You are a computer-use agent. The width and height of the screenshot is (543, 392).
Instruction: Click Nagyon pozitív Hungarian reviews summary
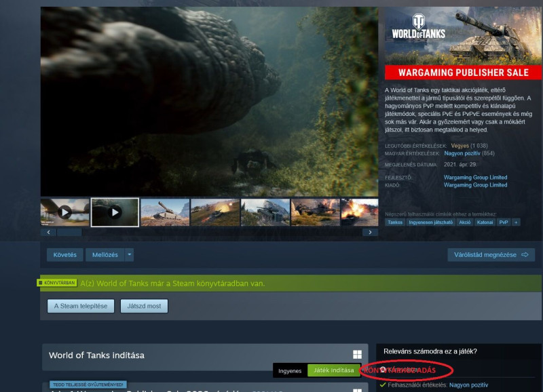coord(462,153)
